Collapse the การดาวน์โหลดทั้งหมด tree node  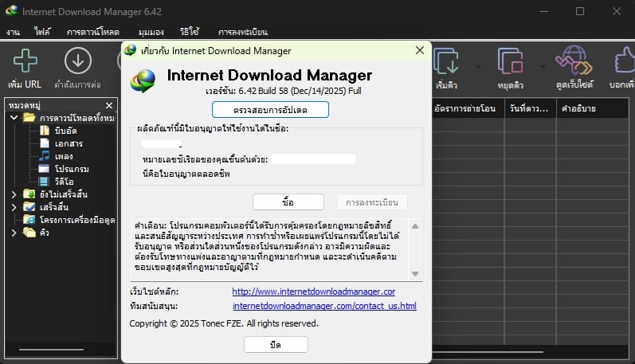pos(14,118)
